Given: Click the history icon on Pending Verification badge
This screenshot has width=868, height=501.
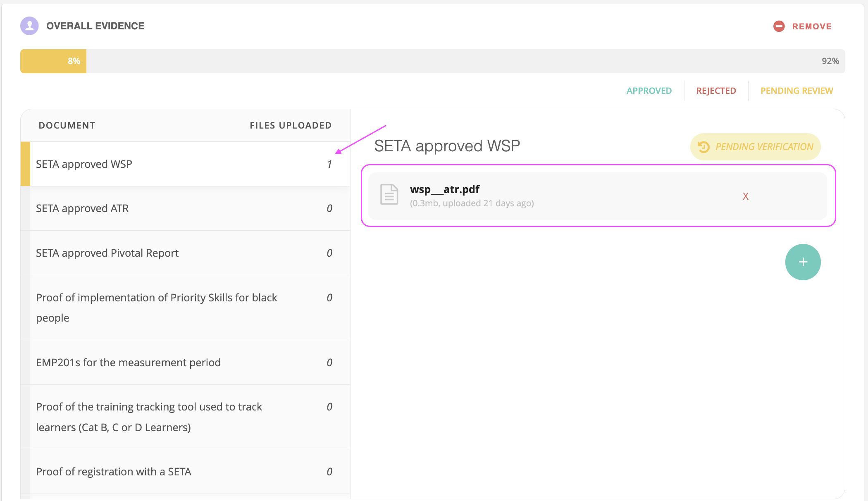Looking at the screenshot, I should click(x=703, y=147).
